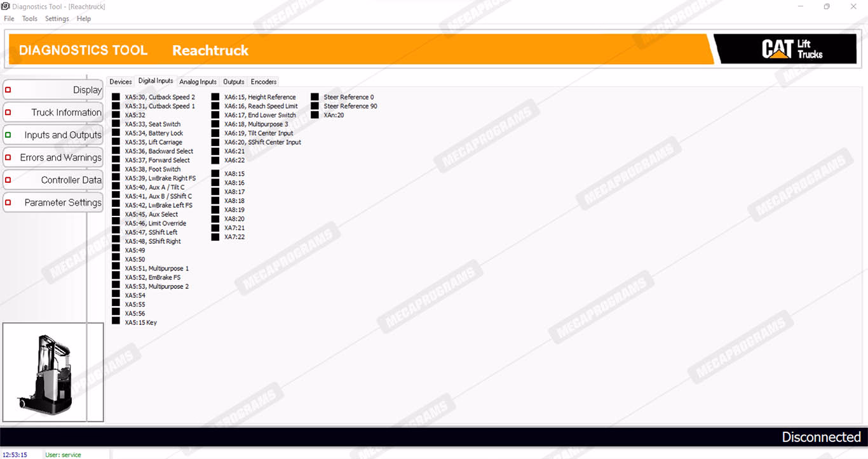Open the Parameter Settings section

[x=53, y=203]
